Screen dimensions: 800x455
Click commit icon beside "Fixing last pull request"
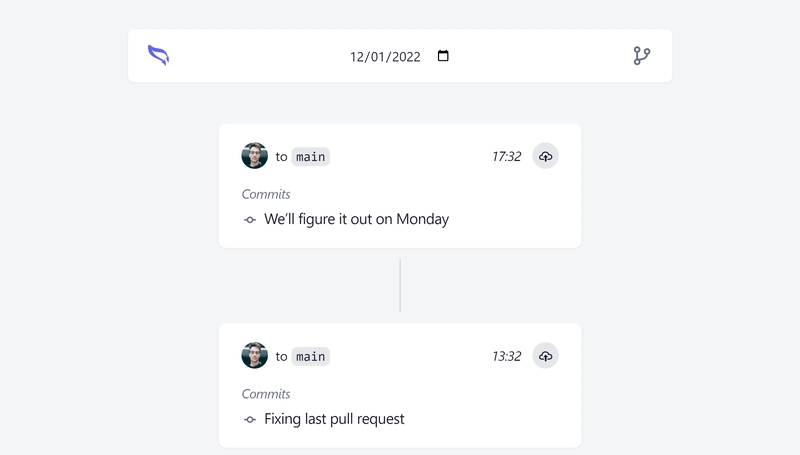[249, 420]
